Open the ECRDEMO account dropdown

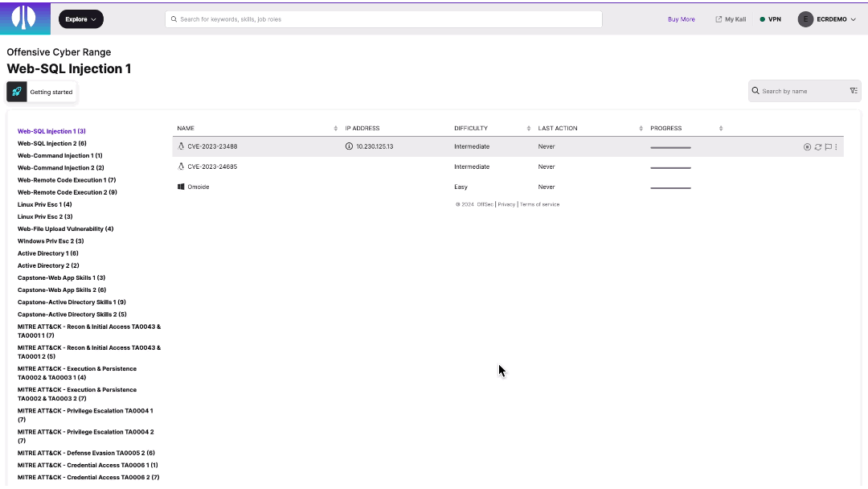(x=827, y=18)
